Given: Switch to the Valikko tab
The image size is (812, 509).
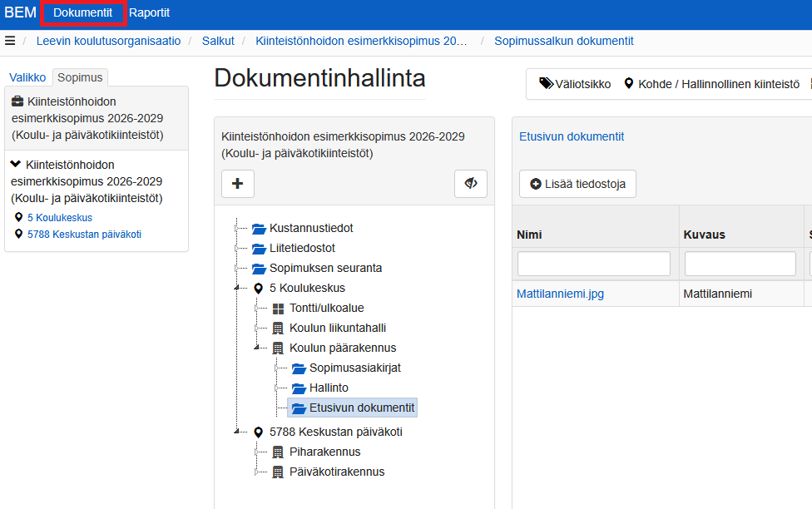Looking at the screenshot, I should tap(27, 77).
